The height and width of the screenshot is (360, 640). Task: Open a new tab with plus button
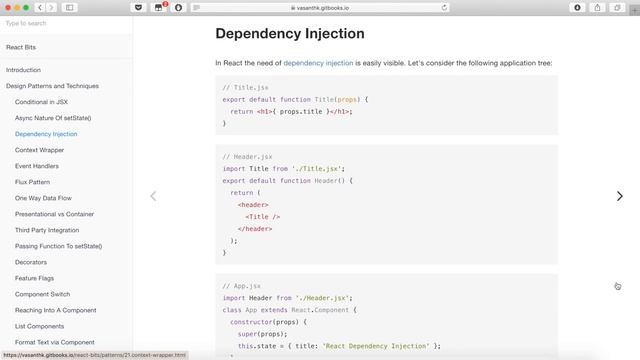pyautogui.click(x=635, y=11)
